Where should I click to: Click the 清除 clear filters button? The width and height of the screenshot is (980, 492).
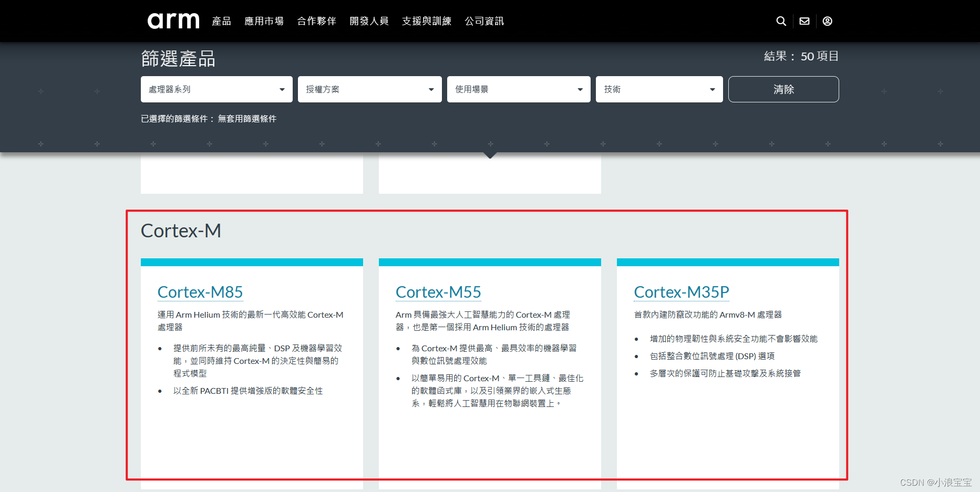pyautogui.click(x=783, y=89)
